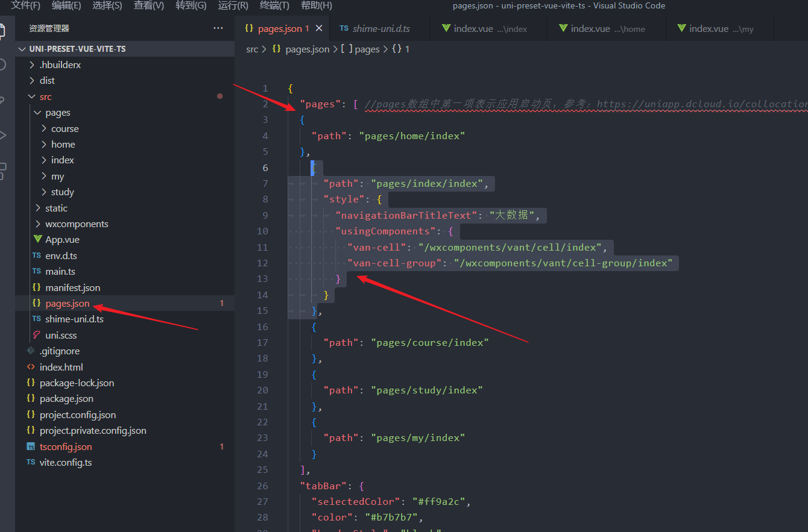Viewport: 808px width, 532px height.
Task: Open the 文件(F) menu
Action: point(25,5)
